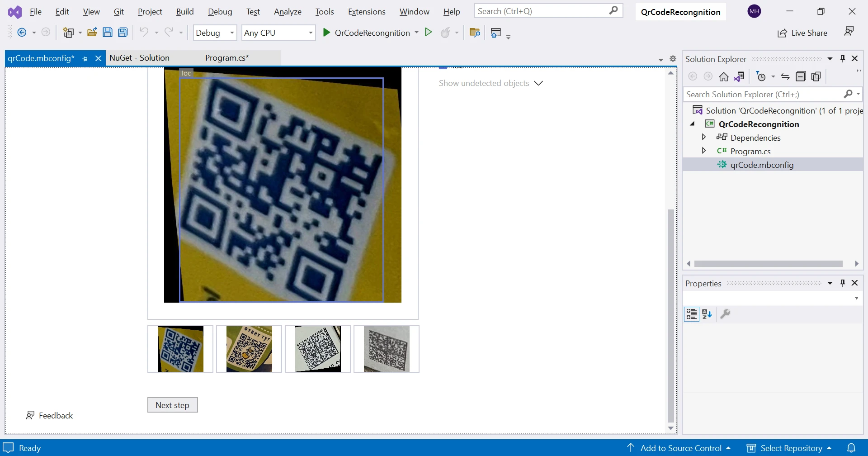Click Collapse All in Solution Explorer
868x456 pixels.
click(801, 77)
